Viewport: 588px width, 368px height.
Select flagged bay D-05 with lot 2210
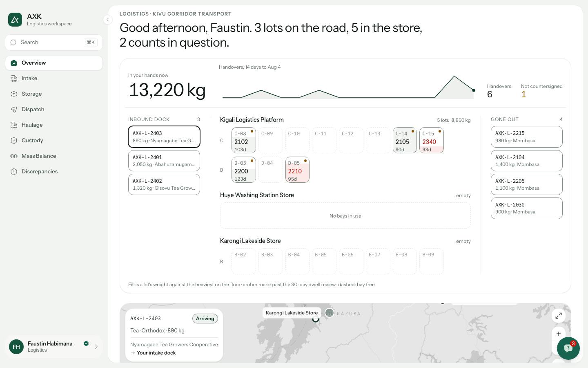[x=297, y=170]
